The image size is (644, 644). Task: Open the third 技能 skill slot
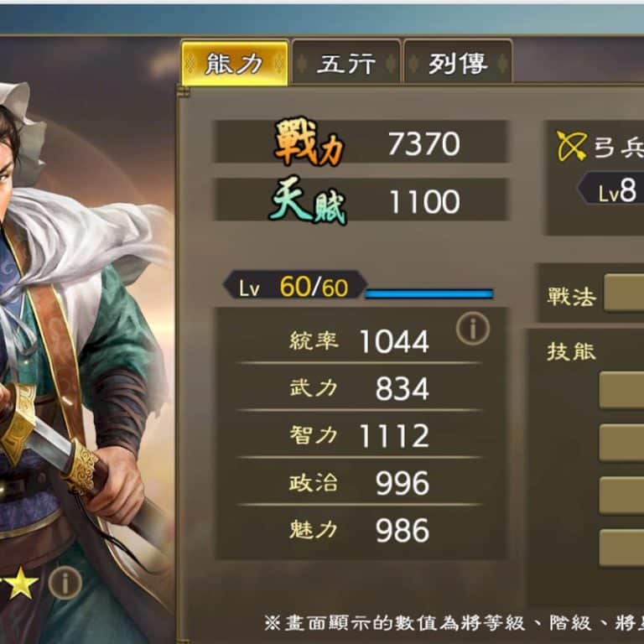click(621, 496)
